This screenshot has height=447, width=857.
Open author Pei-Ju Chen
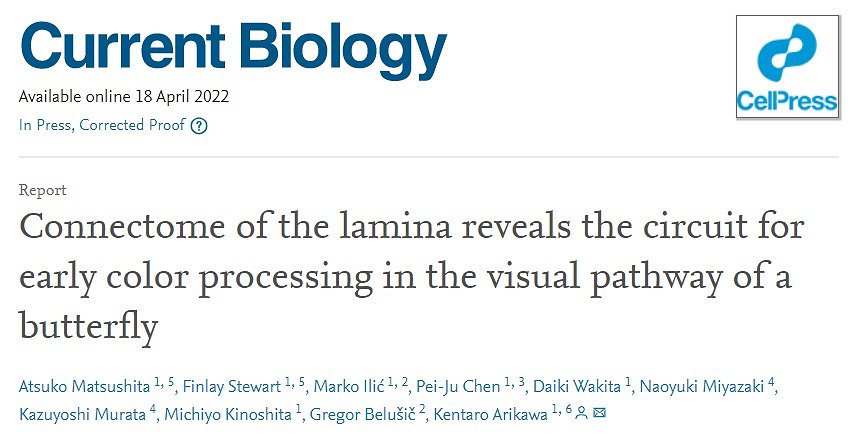pos(458,386)
